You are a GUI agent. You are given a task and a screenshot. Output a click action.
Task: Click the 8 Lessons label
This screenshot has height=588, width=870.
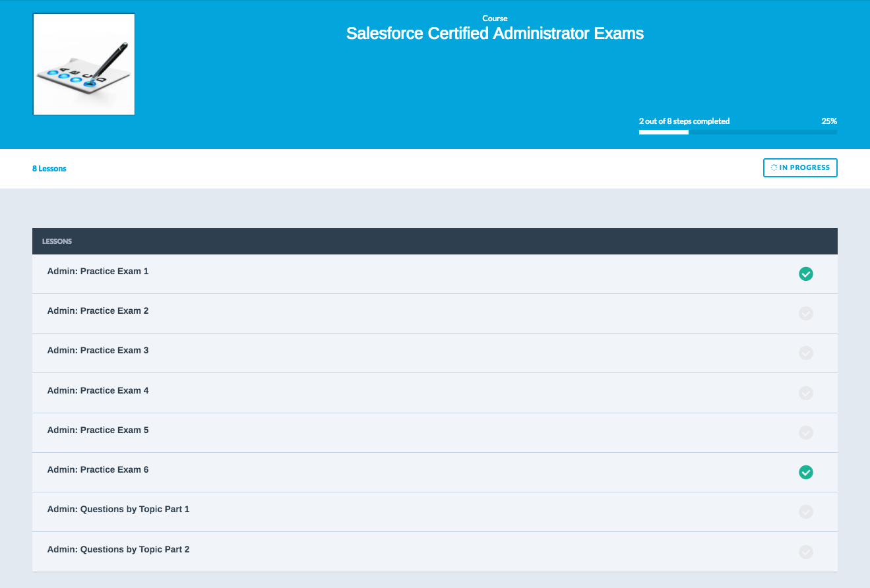[x=49, y=169]
